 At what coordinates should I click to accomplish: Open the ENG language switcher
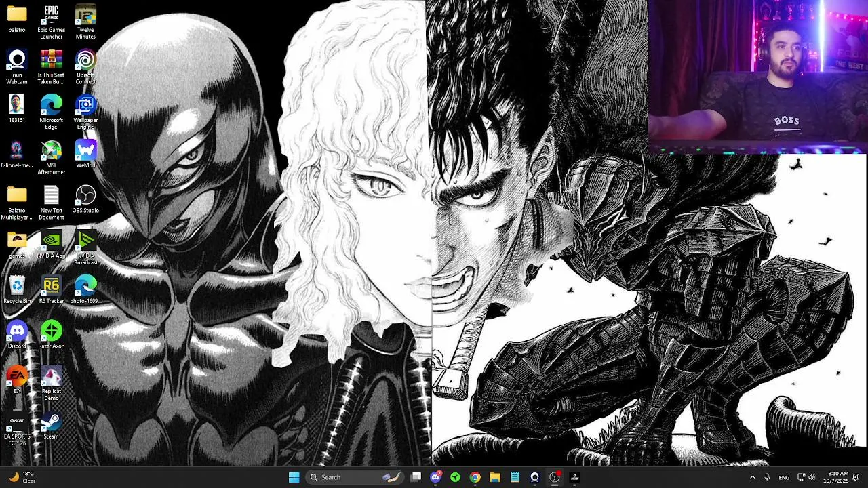click(x=784, y=477)
